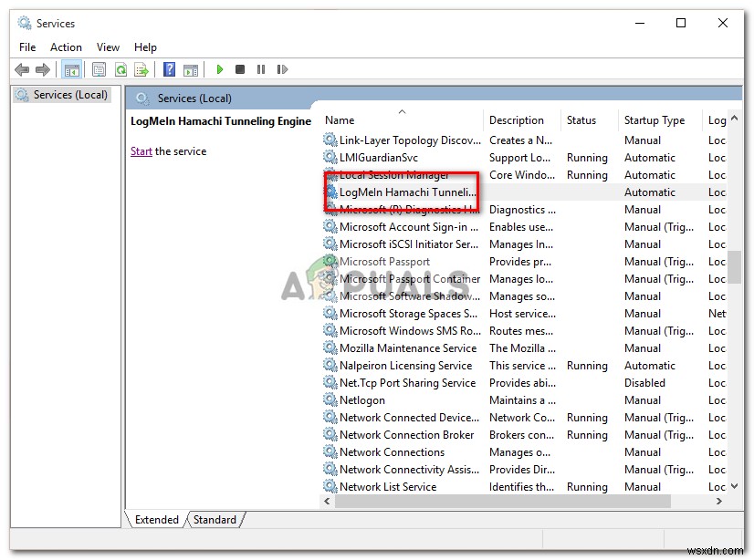Sort by the Log column header
Image resolution: width=754 pixels, height=560 pixels.
(717, 120)
